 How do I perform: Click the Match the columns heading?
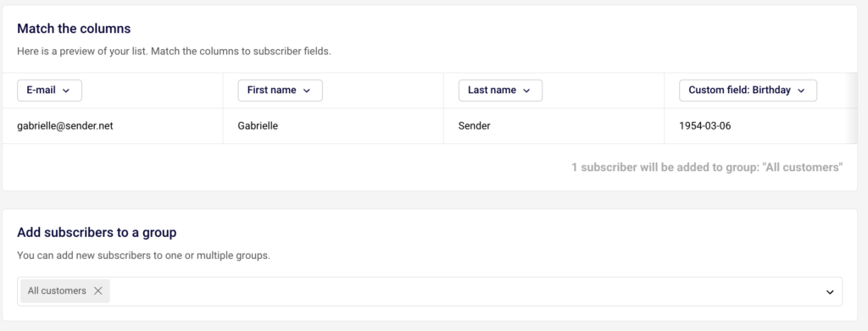click(74, 29)
